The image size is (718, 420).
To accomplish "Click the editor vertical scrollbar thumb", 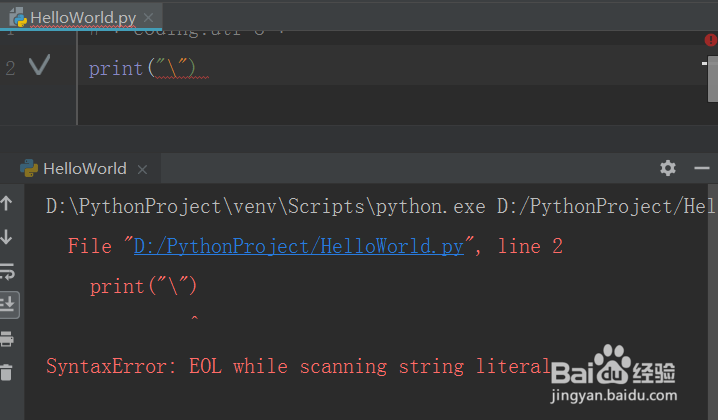I will [x=713, y=79].
